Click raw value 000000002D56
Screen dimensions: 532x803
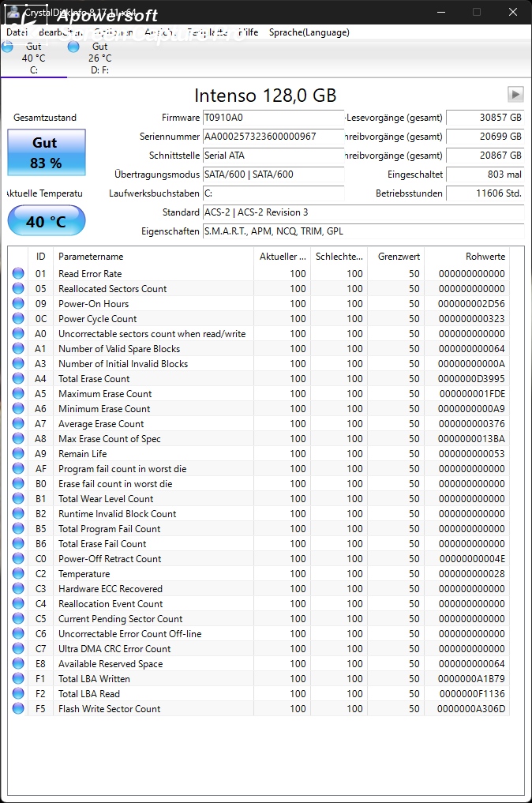tap(471, 303)
